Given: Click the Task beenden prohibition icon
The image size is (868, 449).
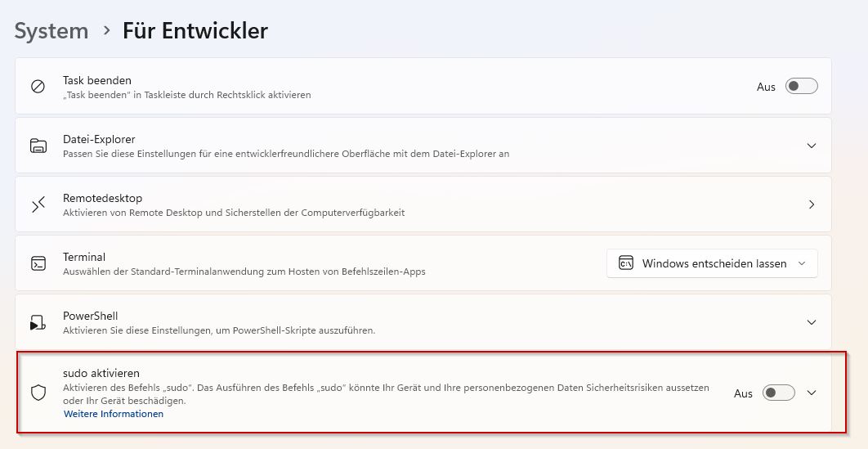Looking at the screenshot, I should 38,87.
